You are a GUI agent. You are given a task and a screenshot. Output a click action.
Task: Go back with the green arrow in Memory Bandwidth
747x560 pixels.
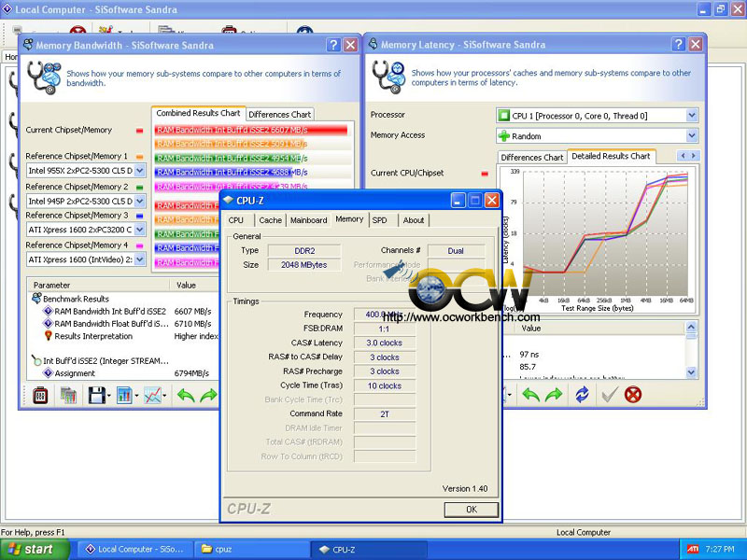(185, 395)
